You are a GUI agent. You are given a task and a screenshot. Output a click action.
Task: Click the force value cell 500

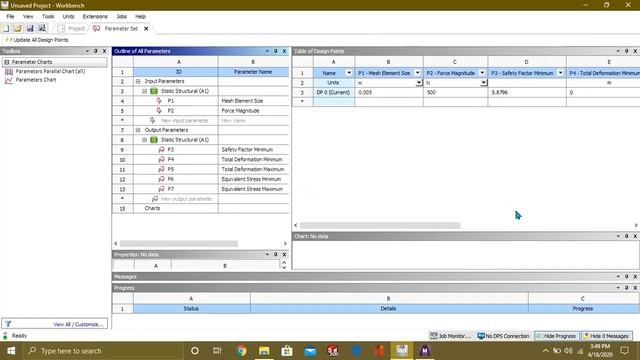pos(456,93)
